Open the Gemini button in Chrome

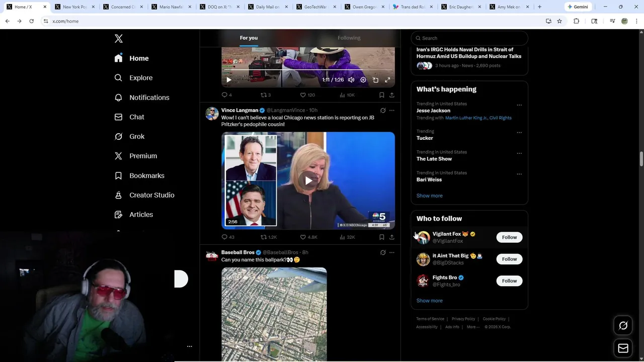point(578,7)
